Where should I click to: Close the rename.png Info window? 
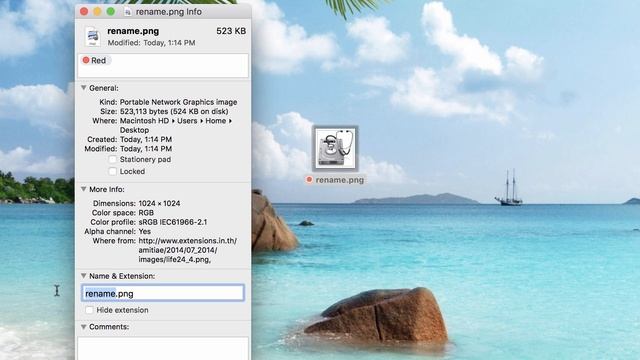pyautogui.click(x=84, y=12)
